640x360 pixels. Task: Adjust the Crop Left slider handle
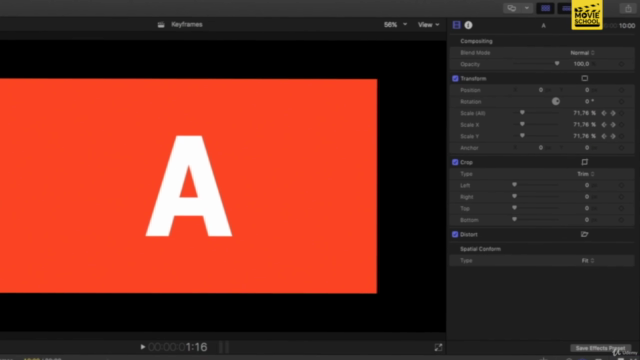pos(514,185)
